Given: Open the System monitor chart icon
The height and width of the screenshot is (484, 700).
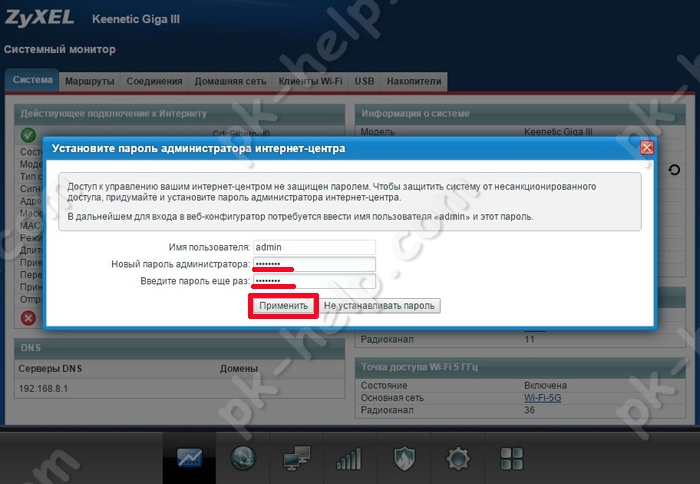Looking at the screenshot, I should (189, 458).
